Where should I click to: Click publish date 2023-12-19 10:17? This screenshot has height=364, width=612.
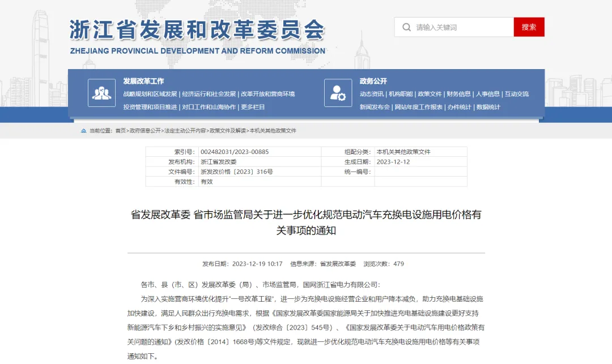tap(257, 264)
